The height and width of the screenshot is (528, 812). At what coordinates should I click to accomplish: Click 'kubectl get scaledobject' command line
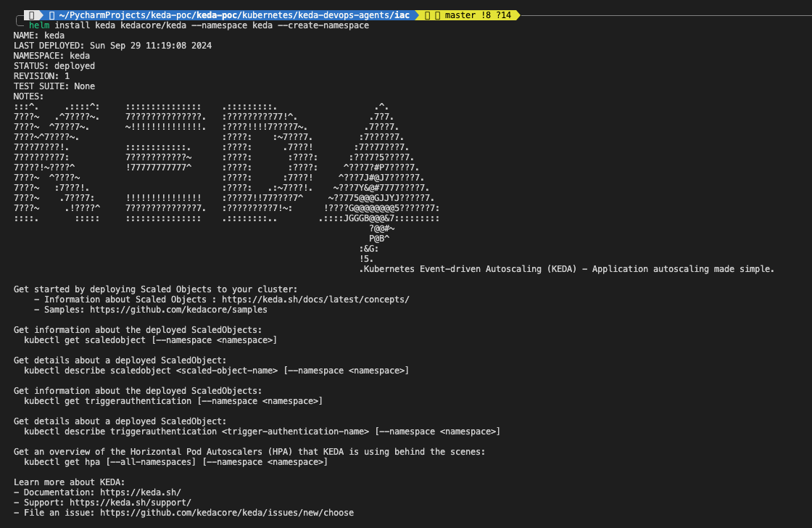point(150,340)
